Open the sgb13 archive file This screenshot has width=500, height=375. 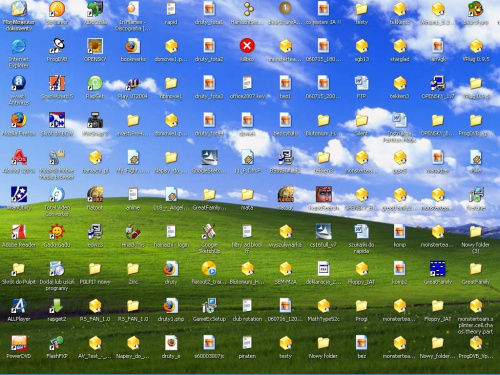(362, 46)
